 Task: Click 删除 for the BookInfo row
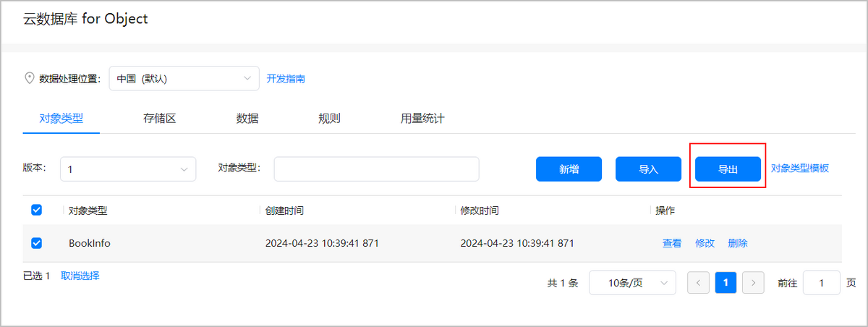pyautogui.click(x=738, y=243)
